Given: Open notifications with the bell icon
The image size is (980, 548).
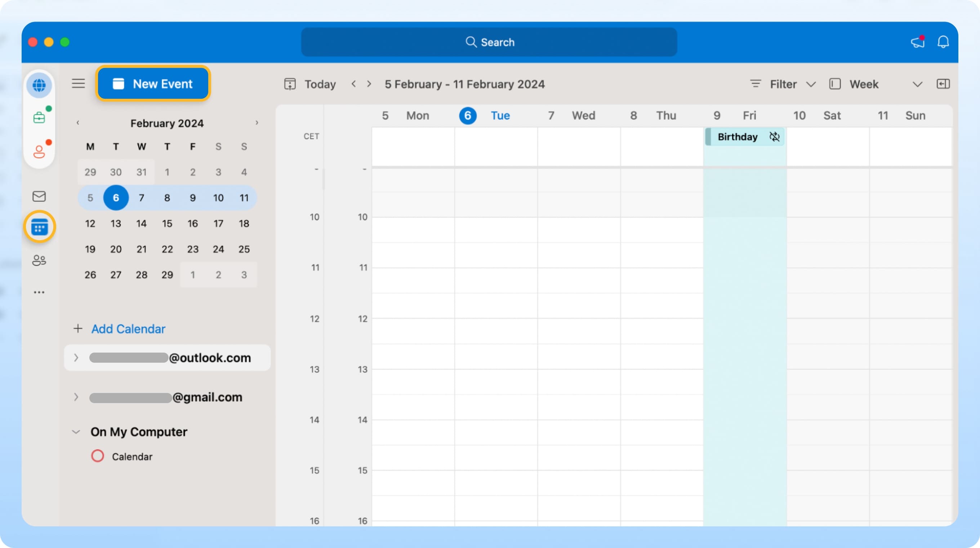Looking at the screenshot, I should 943,42.
